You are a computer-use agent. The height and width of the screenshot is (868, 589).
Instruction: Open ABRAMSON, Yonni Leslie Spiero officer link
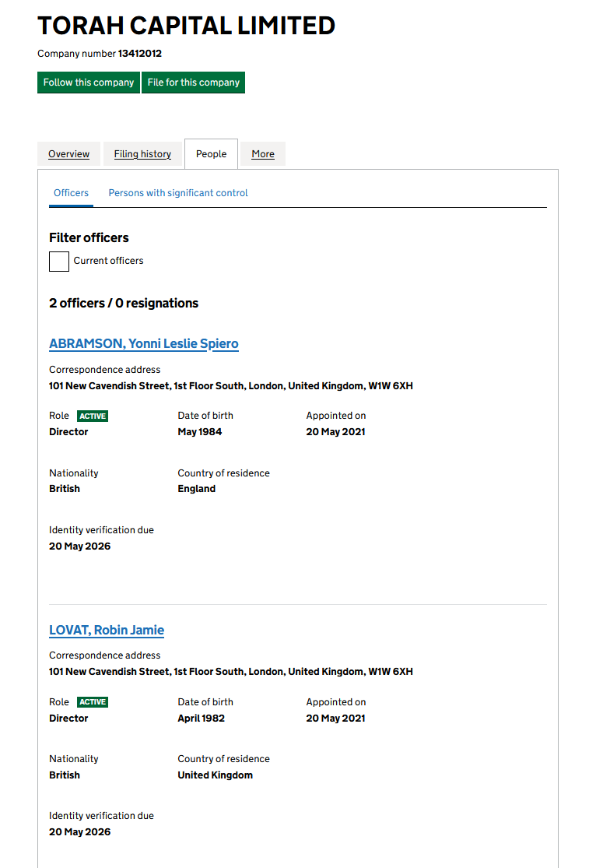coord(144,344)
